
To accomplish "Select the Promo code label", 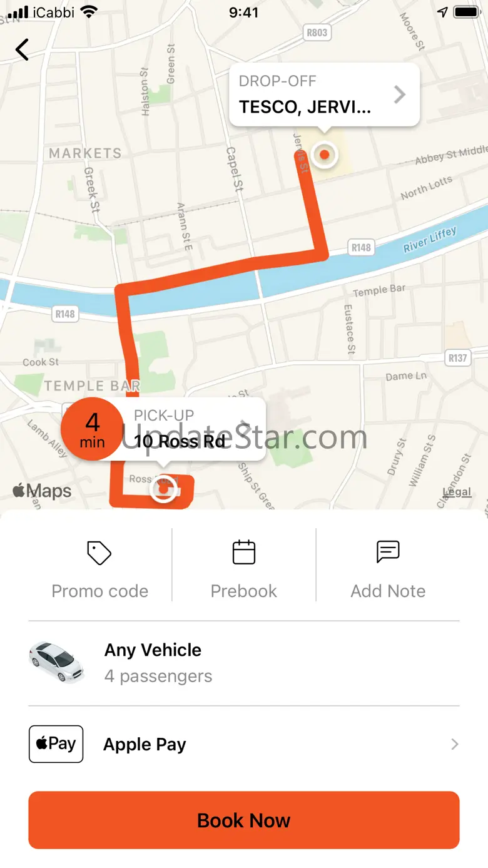I will (x=99, y=591).
